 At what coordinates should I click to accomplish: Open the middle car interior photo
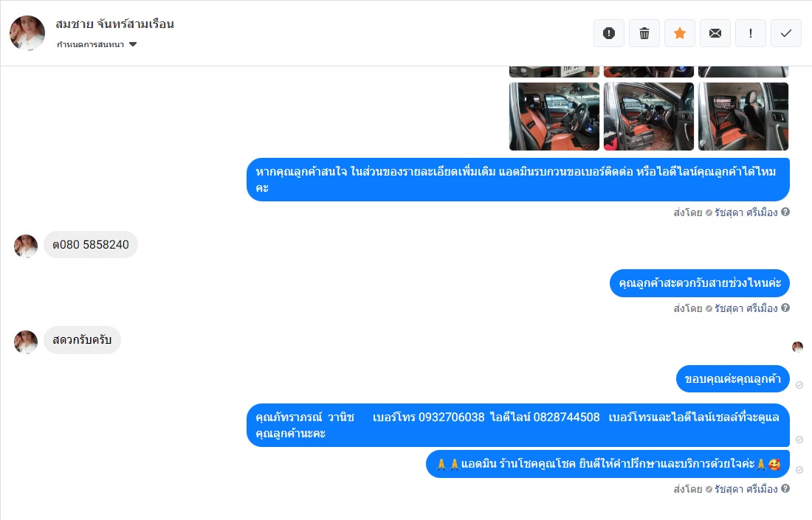pyautogui.click(x=648, y=117)
